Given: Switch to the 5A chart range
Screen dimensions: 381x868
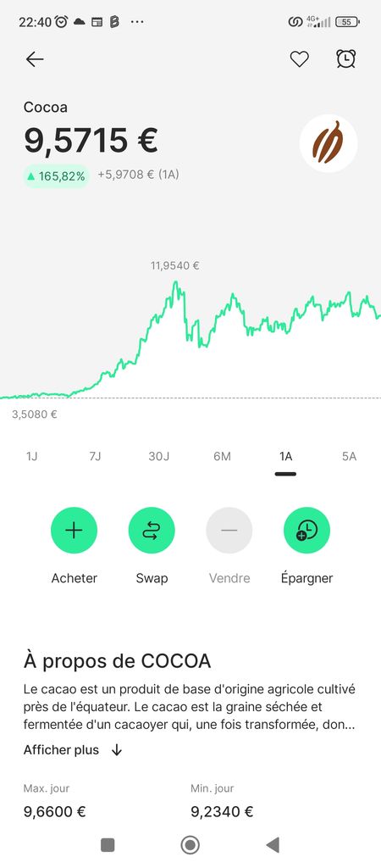Looking at the screenshot, I should point(349,457).
